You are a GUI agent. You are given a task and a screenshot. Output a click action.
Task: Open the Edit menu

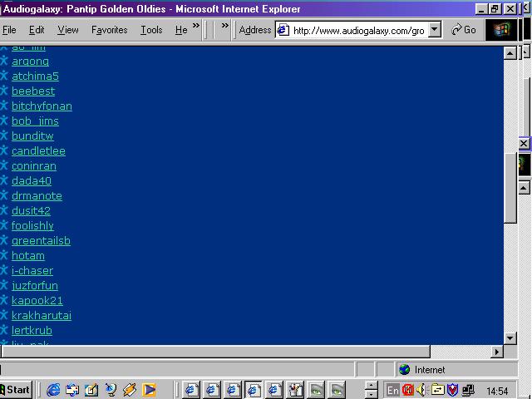37,30
